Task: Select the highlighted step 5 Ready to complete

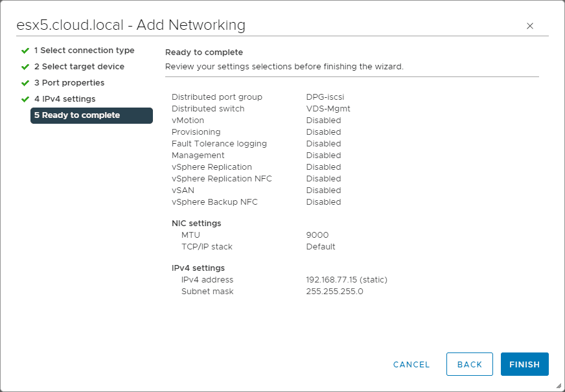Action: point(91,115)
